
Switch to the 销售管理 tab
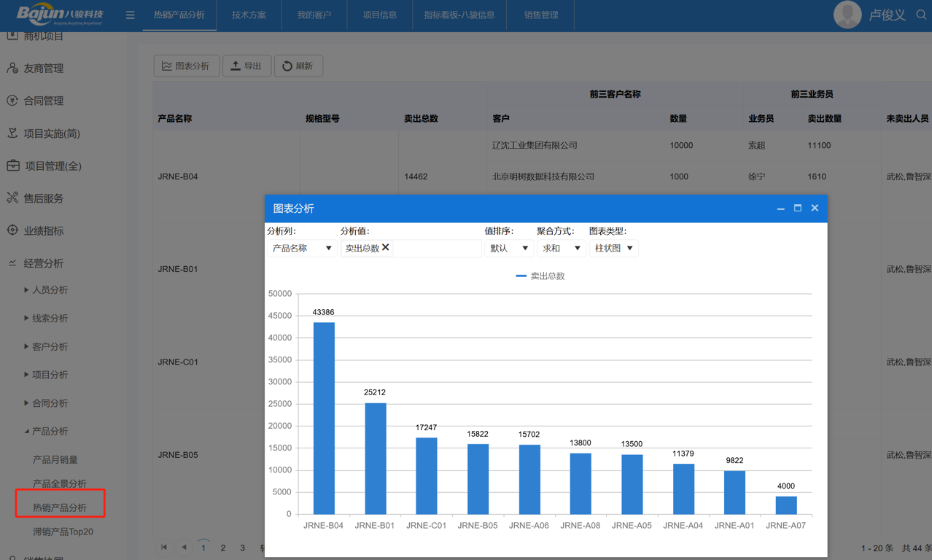(541, 15)
